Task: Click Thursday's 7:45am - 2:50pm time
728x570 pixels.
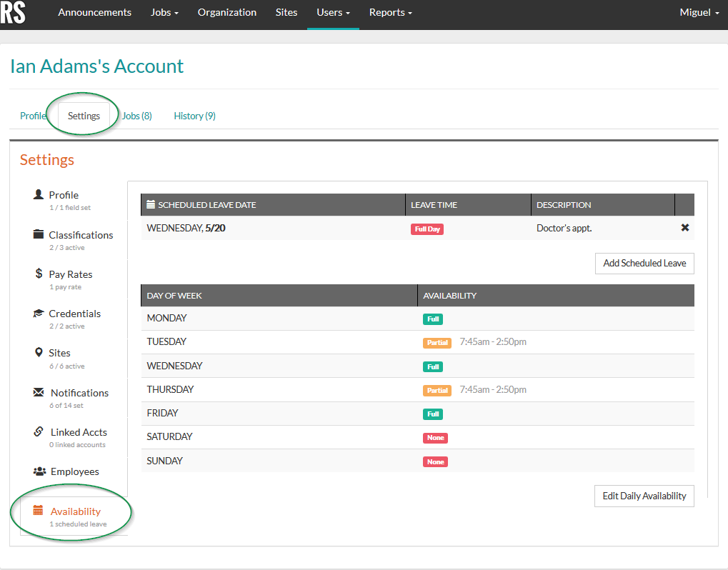Action: [x=493, y=389]
